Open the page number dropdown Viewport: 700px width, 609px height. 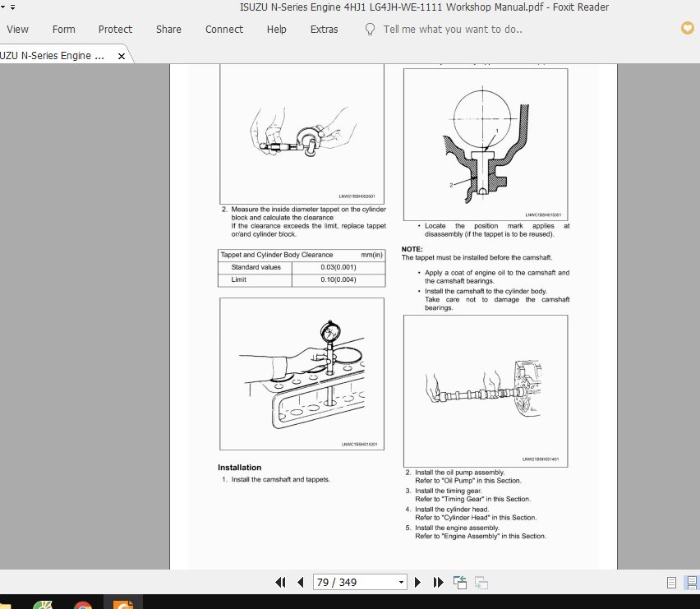(400, 582)
